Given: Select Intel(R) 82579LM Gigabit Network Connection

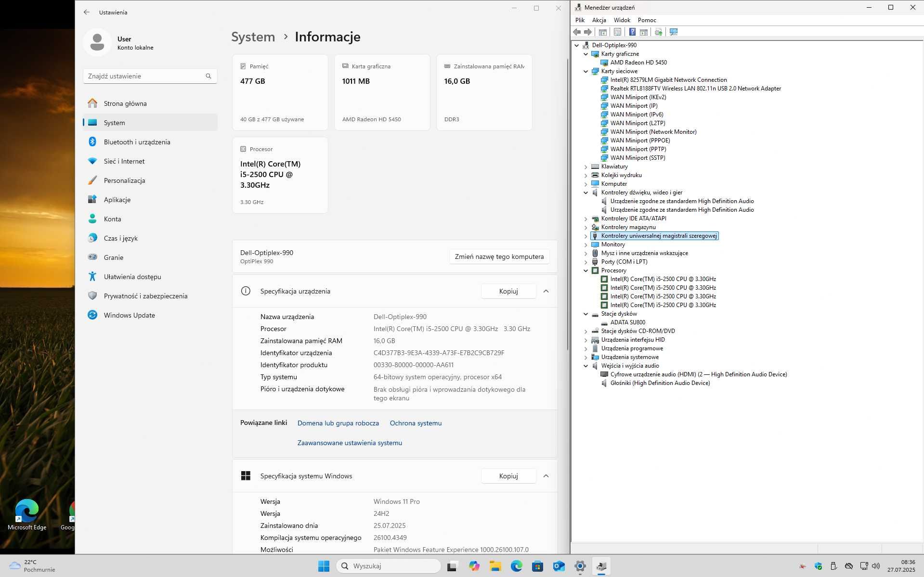Looking at the screenshot, I should coord(668,80).
